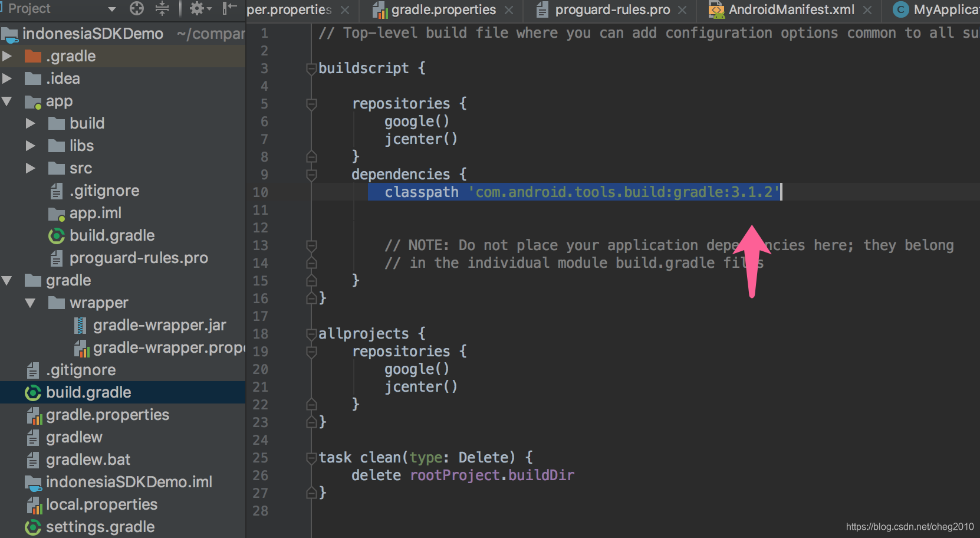Image resolution: width=980 pixels, height=538 pixels.
Task: Select the highlighted root build.gradle
Action: tap(123, 392)
